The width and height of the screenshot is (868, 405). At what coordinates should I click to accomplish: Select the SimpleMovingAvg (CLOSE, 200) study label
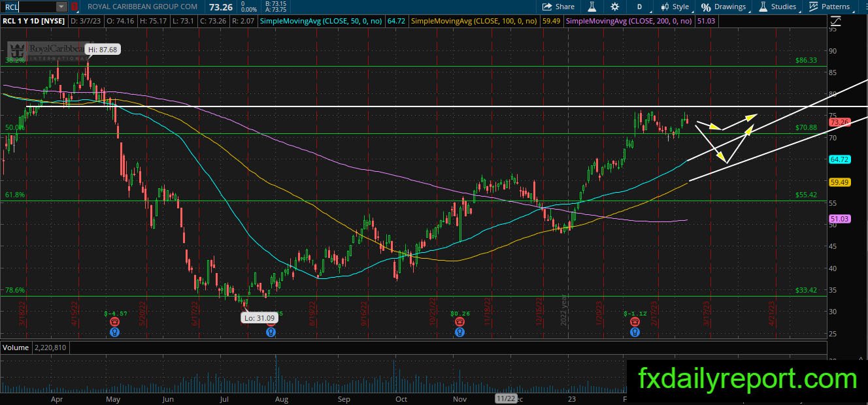tap(630, 21)
